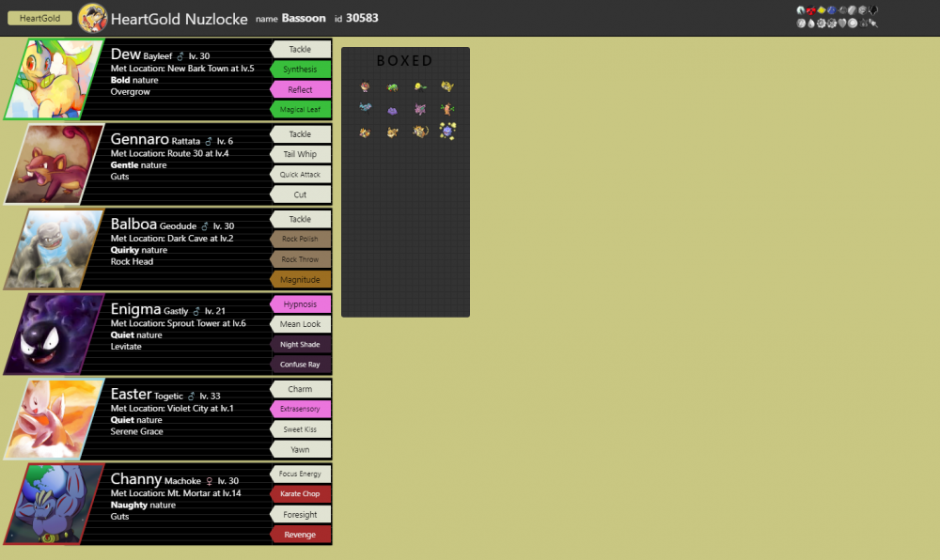Select the Boulder Badge icon
Image resolution: width=940 pixels, height=560 pixels.
point(801,22)
